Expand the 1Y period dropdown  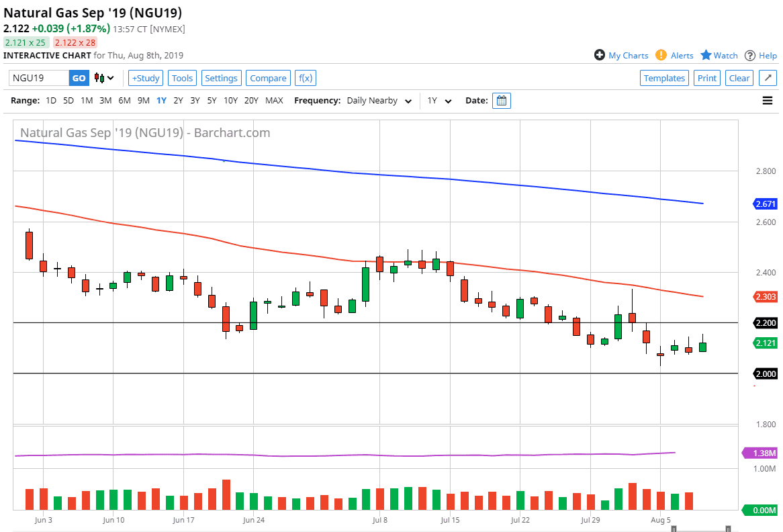tap(439, 101)
